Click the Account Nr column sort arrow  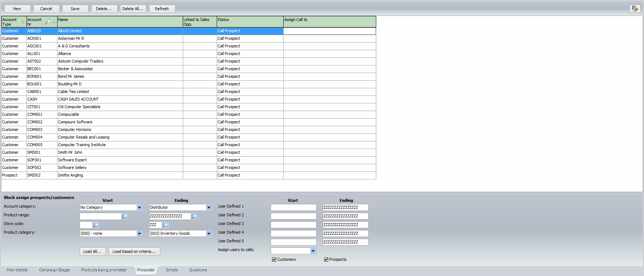point(54,22)
